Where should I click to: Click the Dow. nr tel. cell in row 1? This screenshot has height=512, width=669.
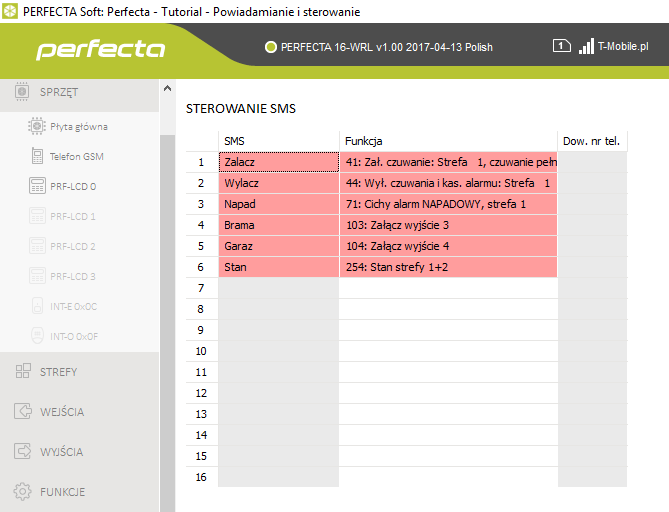593,162
